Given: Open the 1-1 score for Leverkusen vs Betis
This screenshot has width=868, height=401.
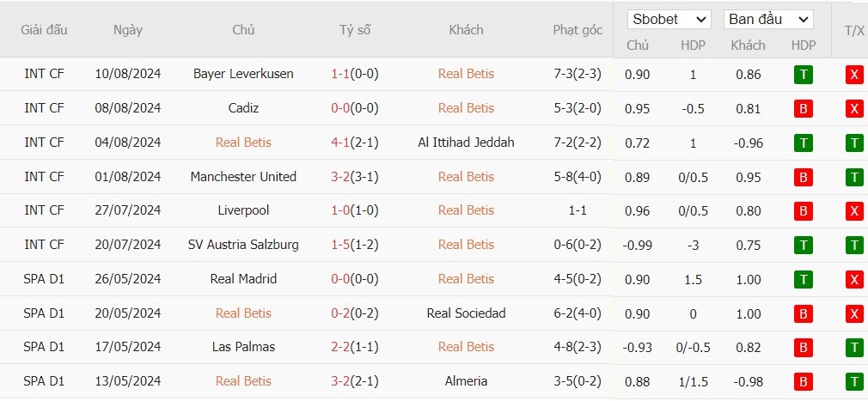Looking at the screenshot, I should click(x=340, y=74).
